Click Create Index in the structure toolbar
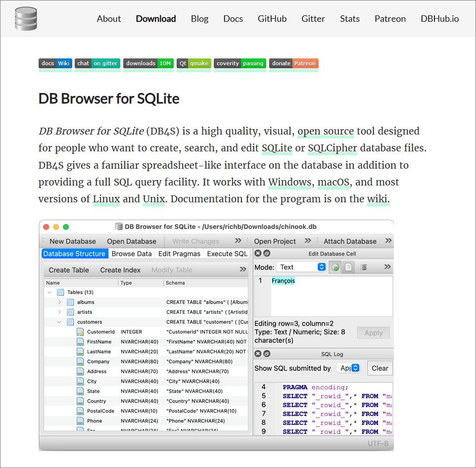This screenshot has height=468, width=476. click(x=120, y=270)
